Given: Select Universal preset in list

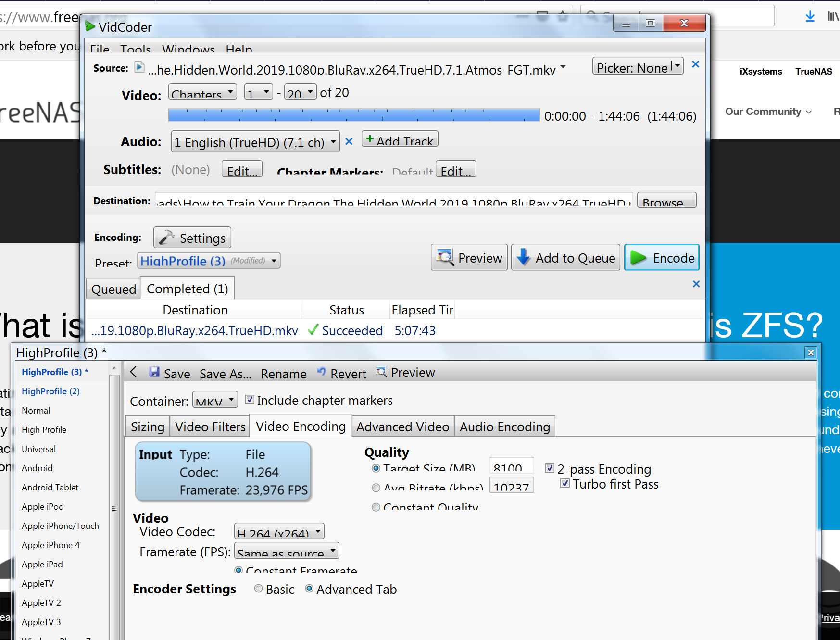Looking at the screenshot, I should 38,449.
